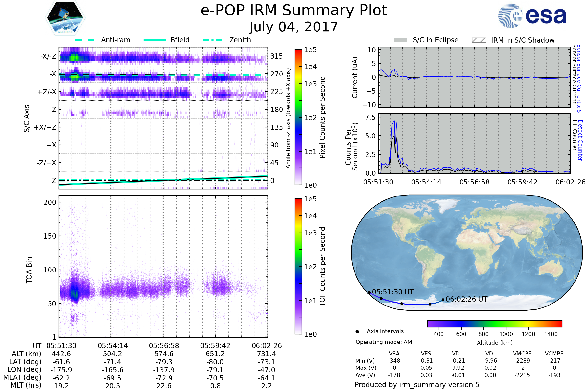Click the Zenith dash-dot line legend marker
588x392 pixels.
(x=212, y=40)
